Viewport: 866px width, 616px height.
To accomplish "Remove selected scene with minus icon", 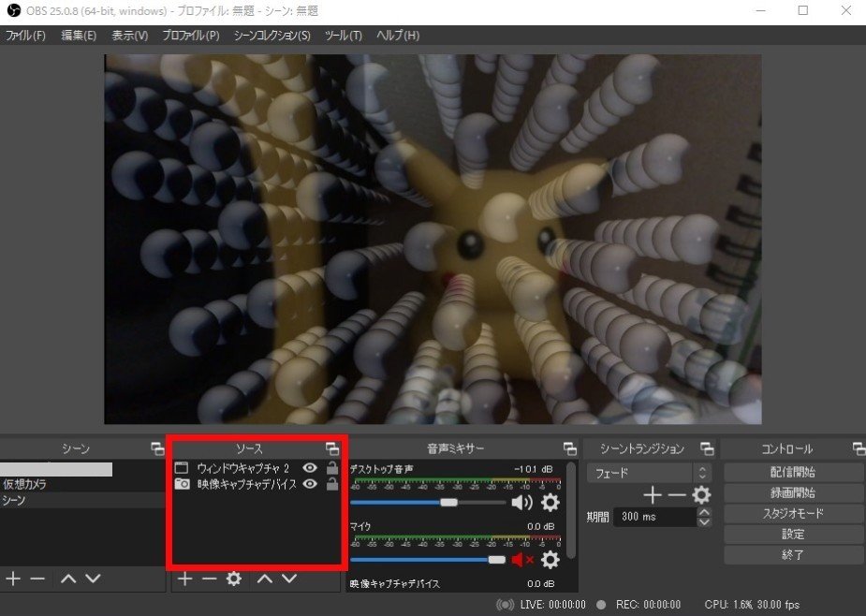I will 37,579.
